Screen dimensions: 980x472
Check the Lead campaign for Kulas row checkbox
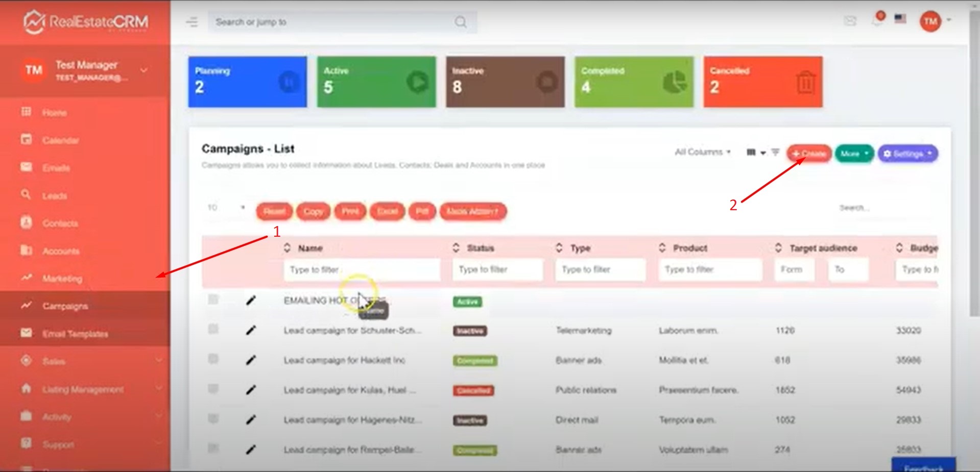213,389
